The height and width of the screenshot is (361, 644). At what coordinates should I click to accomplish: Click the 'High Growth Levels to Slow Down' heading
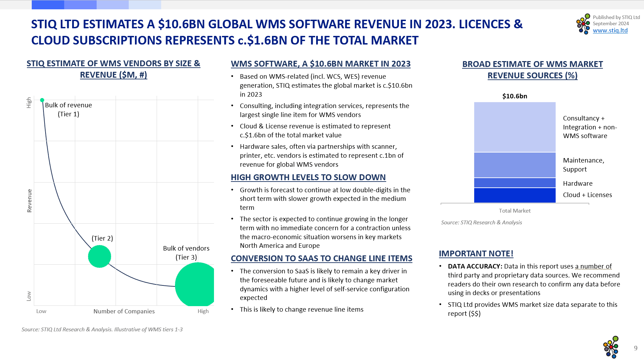[x=308, y=177]
